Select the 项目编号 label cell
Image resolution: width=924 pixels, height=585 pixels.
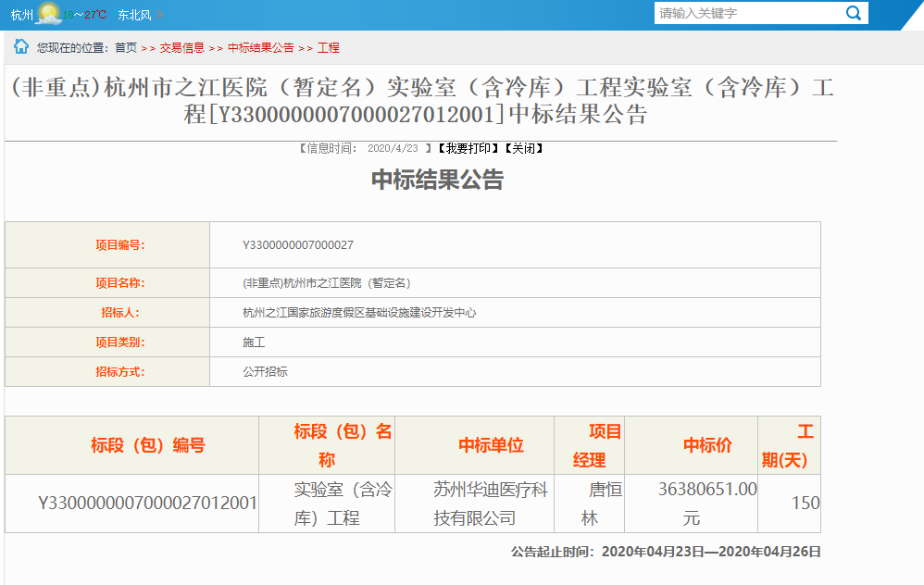(107, 245)
